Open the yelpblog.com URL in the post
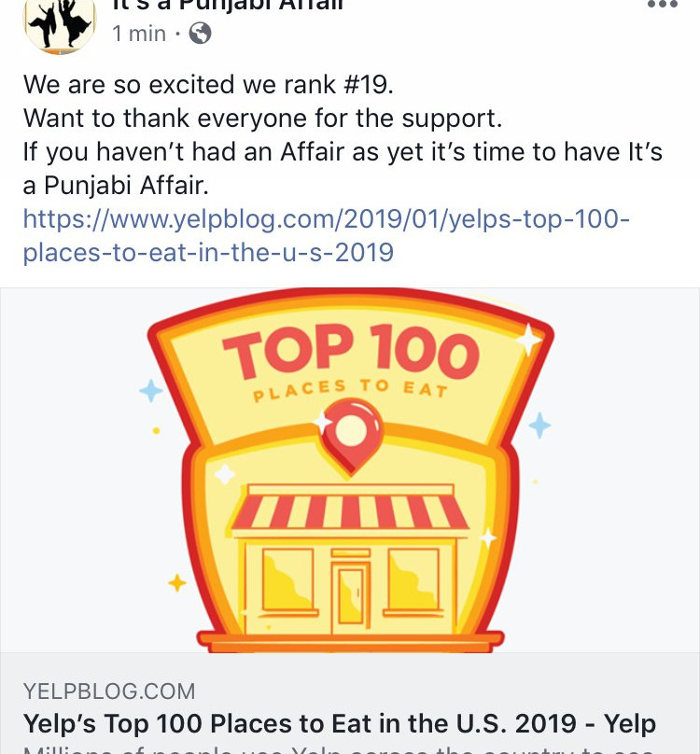Viewport: 700px width, 754px height. [x=327, y=220]
